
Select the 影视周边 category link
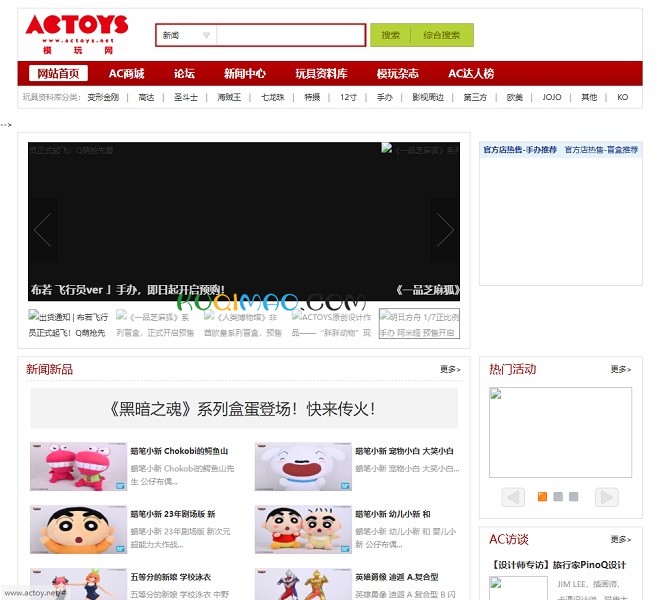(428, 97)
